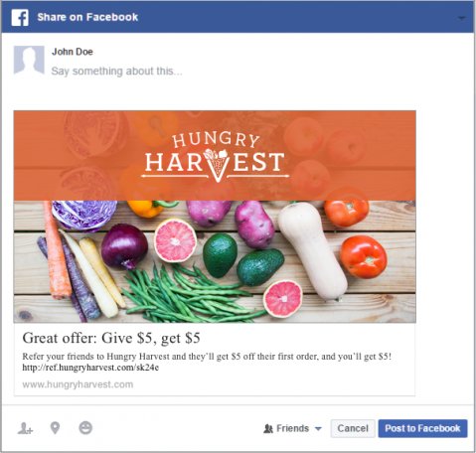Viewport: 476px width, 453px height.
Task: Add a location with the pin icon
Action: (55, 428)
